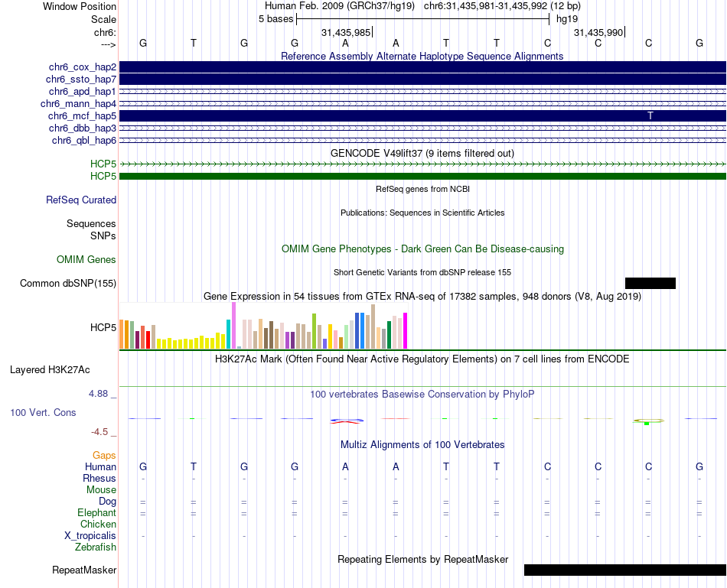727x588 pixels.
Task: Click the Publications: Sequences in Scientific Articles title
Action: [x=422, y=213]
